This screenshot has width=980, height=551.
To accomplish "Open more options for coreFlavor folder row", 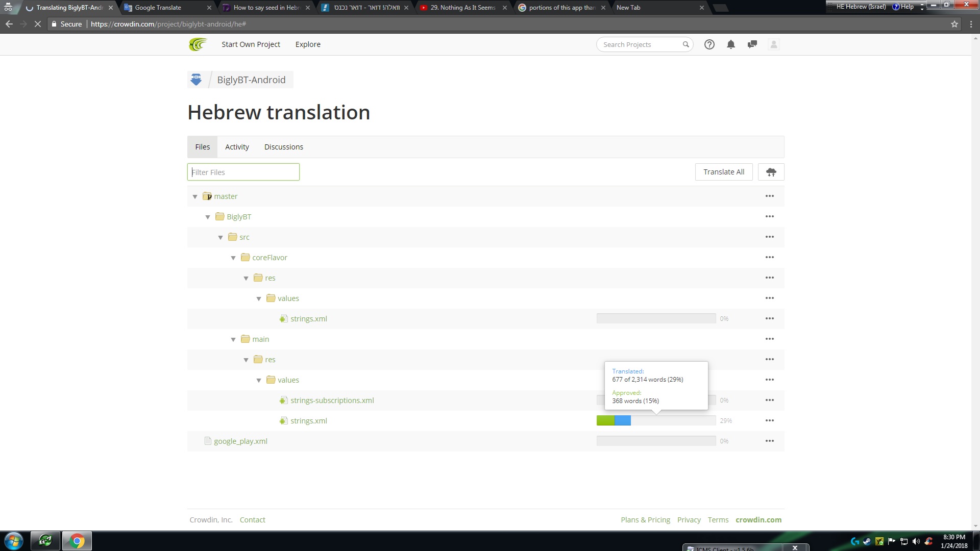I will [x=770, y=257].
